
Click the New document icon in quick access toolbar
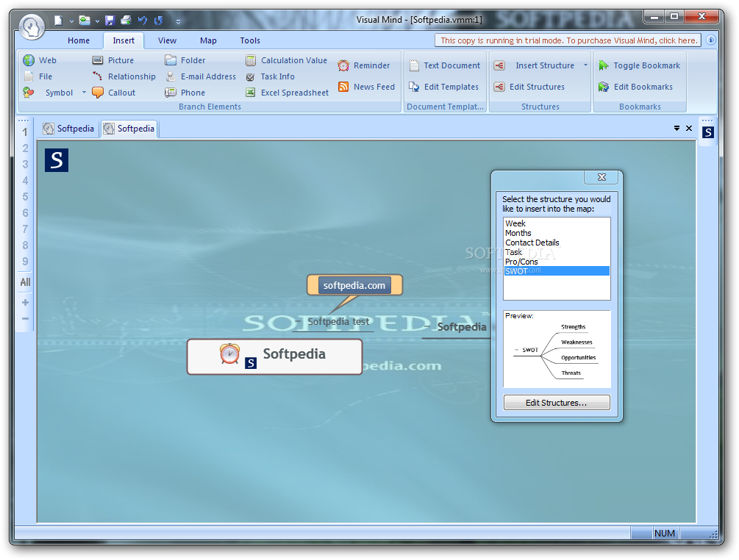(58, 21)
